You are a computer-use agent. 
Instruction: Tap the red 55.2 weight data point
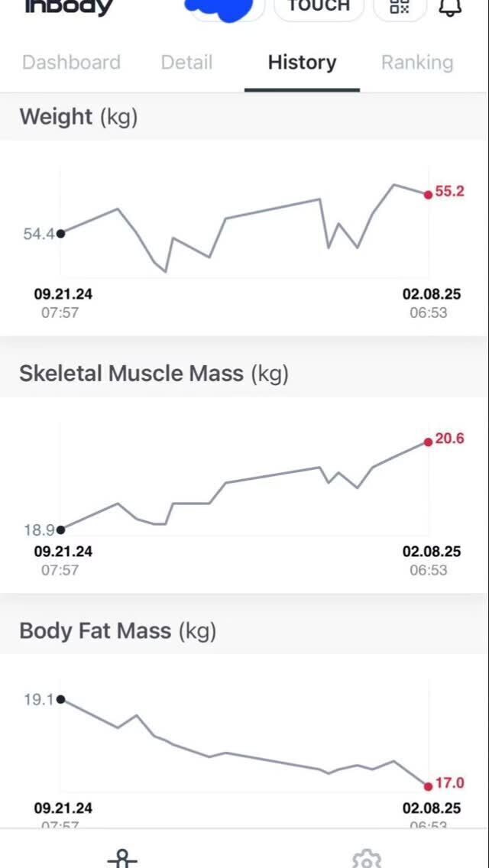429,194
